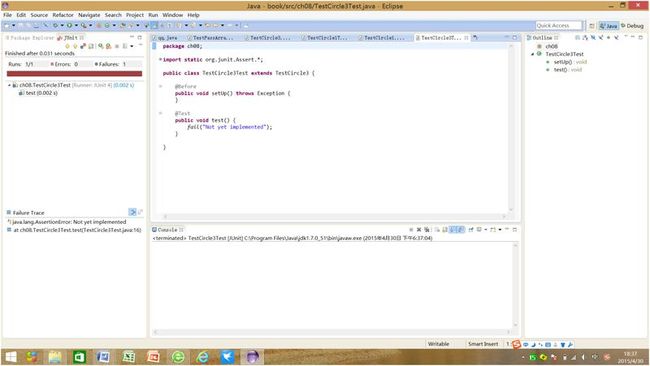Collapse the @Test method fold marker
Image resolution: width=650 pixels, height=366 pixels.
[160, 113]
